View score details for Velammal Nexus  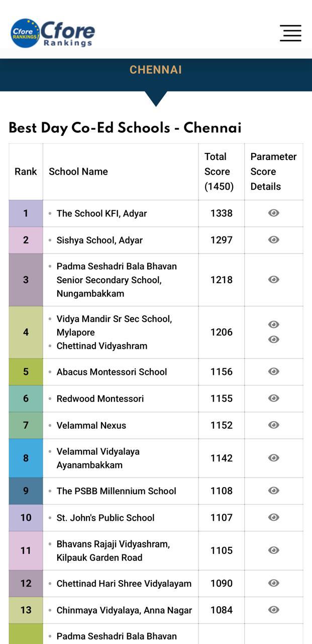274,425
